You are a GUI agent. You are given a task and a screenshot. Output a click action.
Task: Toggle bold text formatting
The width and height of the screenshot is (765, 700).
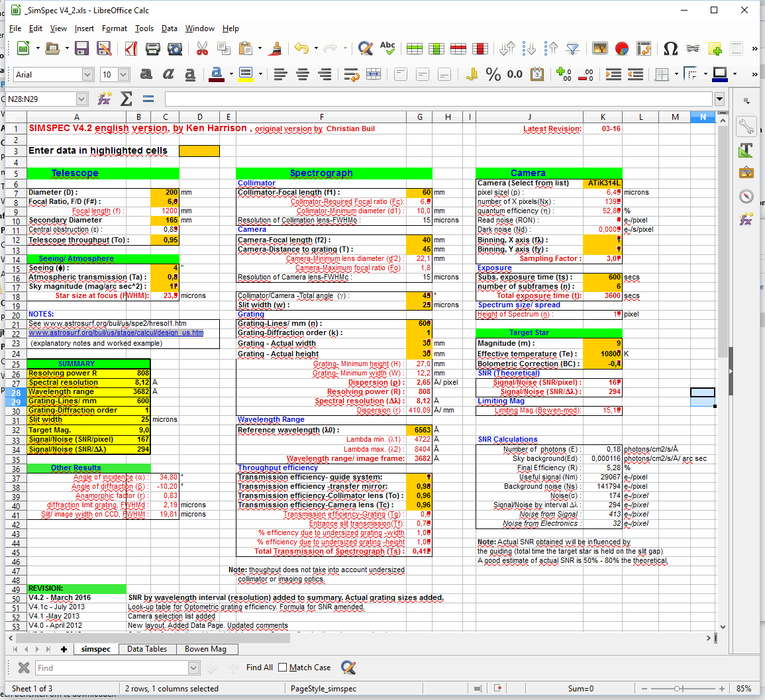point(146,74)
